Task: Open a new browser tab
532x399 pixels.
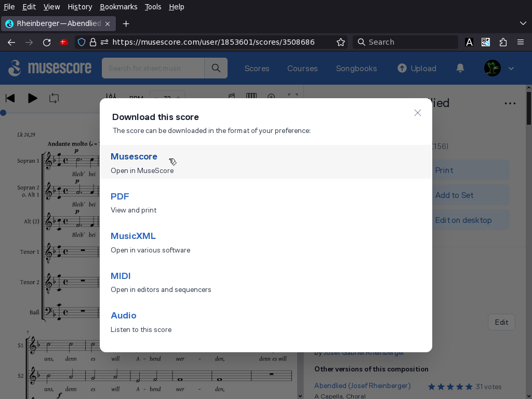Action: [x=126, y=24]
